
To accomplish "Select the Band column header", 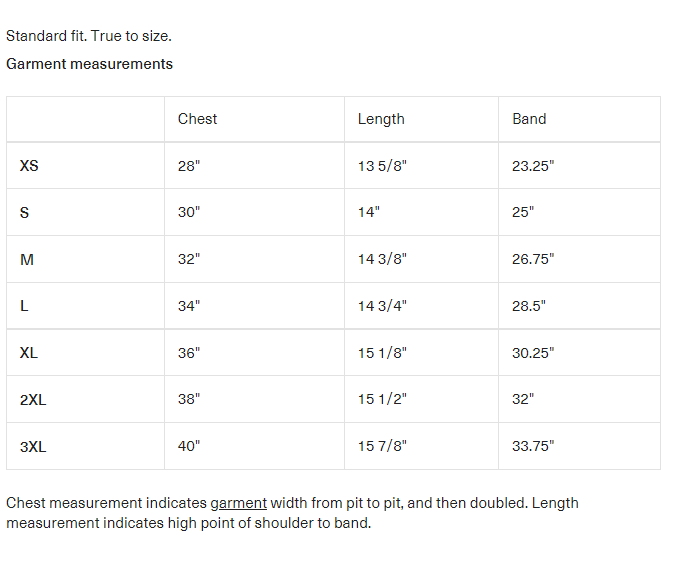I will [x=529, y=119].
